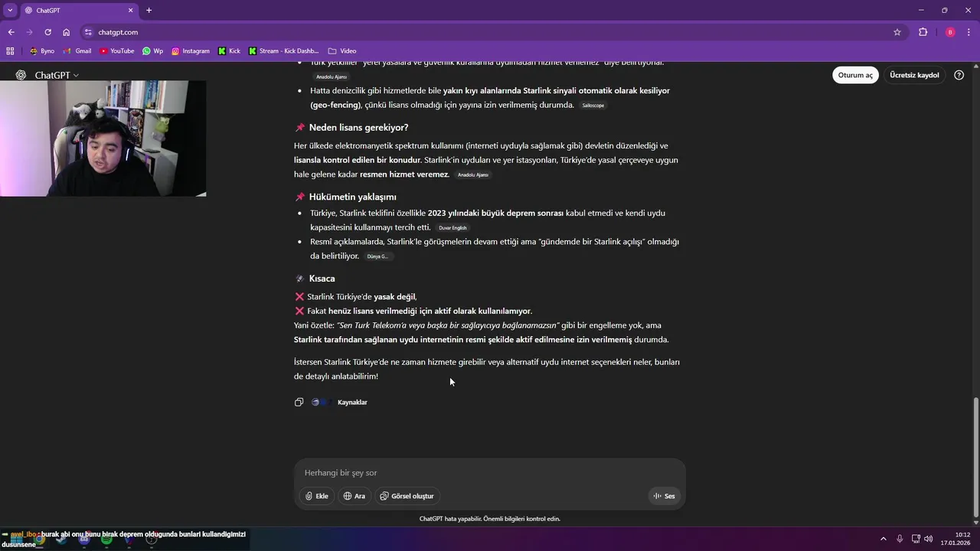This screenshot has width=980, height=551.
Task: Open the first Anadolu Ajansı citation chip
Action: coord(332,77)
